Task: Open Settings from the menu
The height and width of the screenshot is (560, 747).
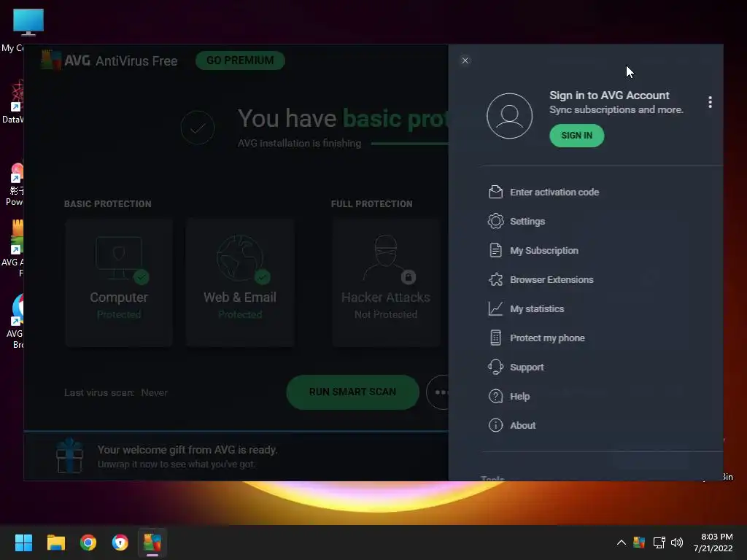Action: [527, 222]
